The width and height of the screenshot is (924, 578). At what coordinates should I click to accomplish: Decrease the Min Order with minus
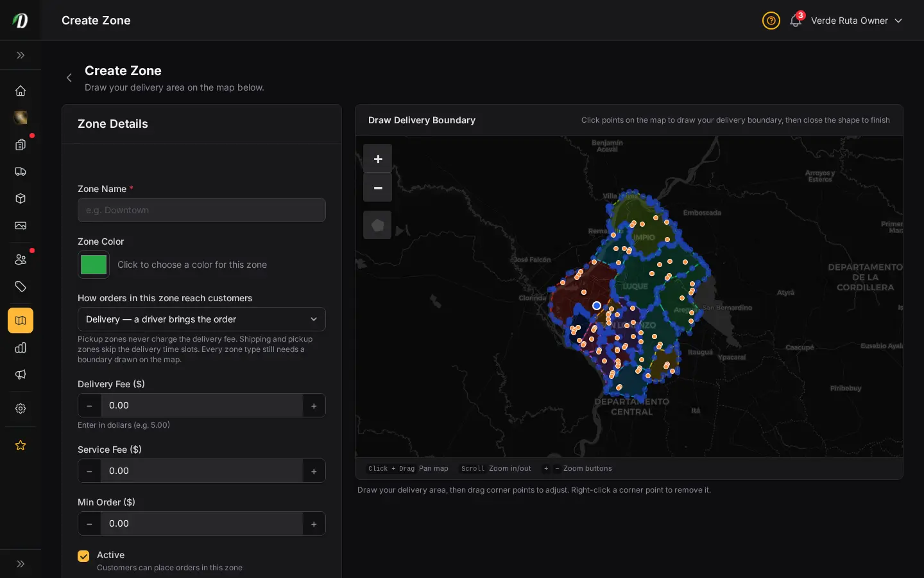point(89,523)
